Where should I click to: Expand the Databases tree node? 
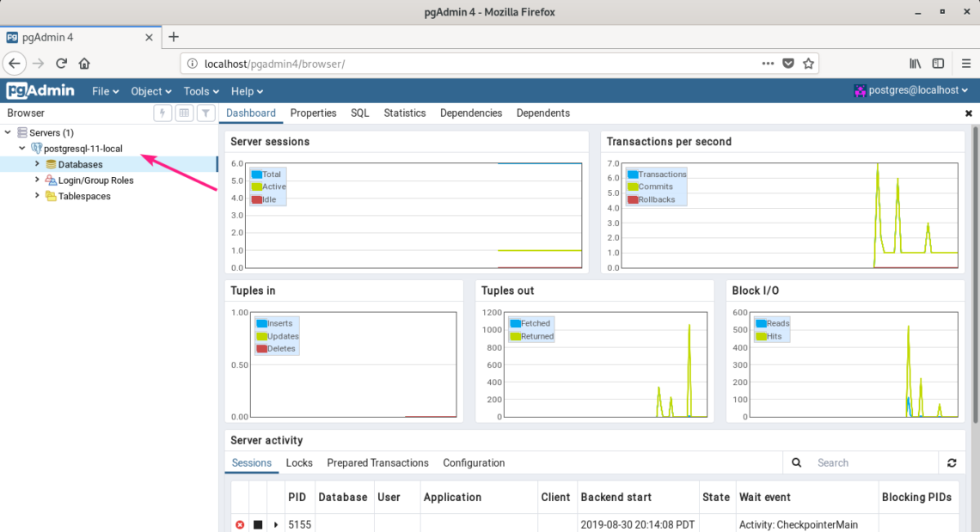point(37,164)
